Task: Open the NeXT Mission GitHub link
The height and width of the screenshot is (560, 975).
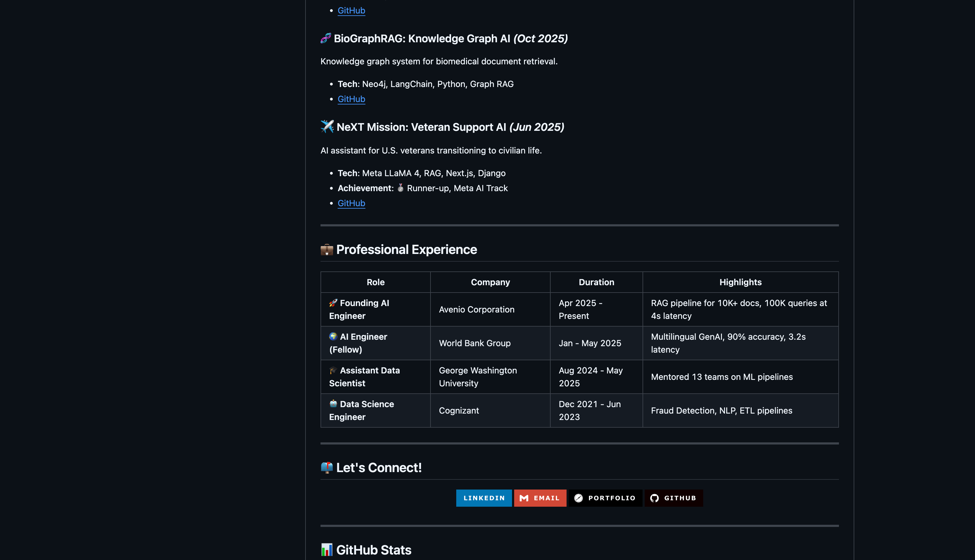Action: pos(351,203)
